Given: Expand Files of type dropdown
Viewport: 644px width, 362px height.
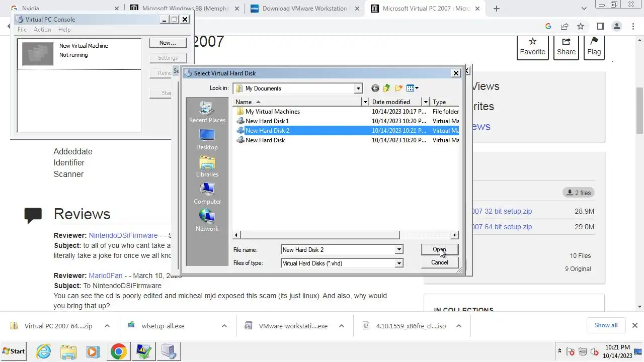Looking at the screenshot, I should coord(399,263).
